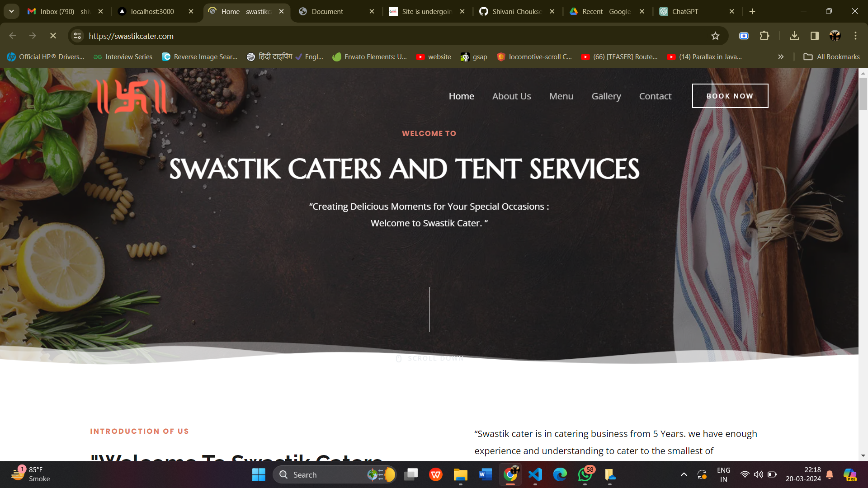This screenshot has height=488, width=868.
Task: Bookmark this page with the star icon
Action: pos(715,36)
